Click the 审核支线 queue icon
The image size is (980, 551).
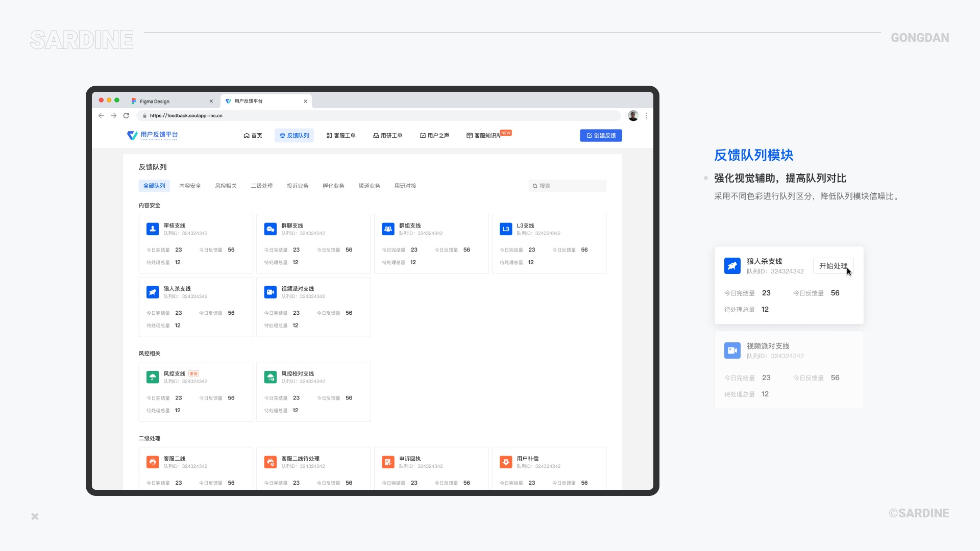tap(153, 229)
